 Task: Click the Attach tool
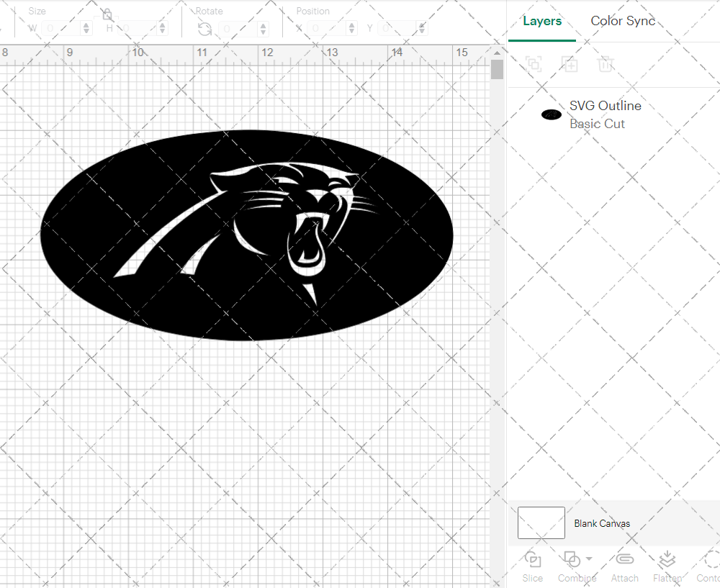[x=624, y=567]
